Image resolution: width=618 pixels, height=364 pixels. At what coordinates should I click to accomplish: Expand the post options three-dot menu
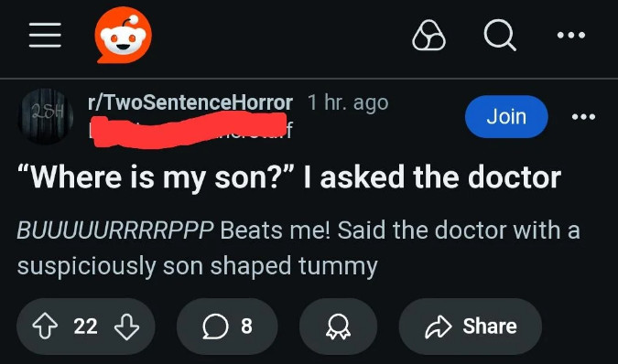584,116
